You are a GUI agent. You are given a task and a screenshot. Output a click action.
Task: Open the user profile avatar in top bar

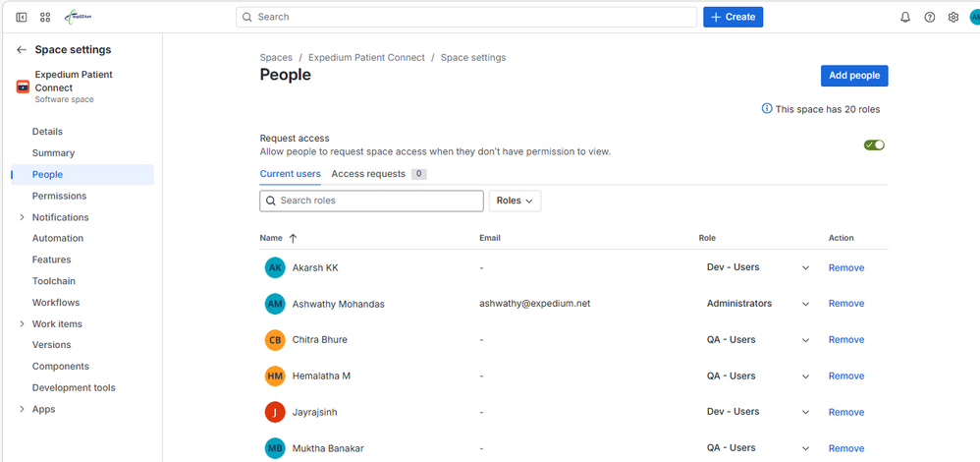(974, 18)
